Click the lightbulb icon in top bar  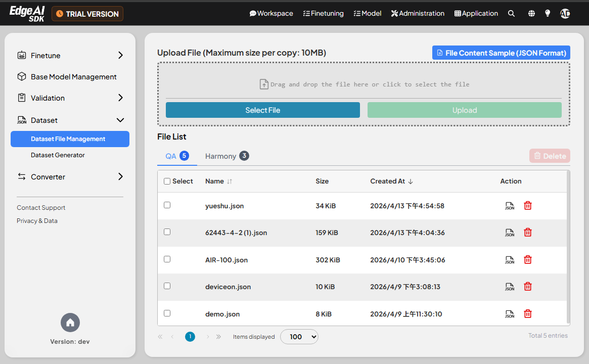click(548, 13)
